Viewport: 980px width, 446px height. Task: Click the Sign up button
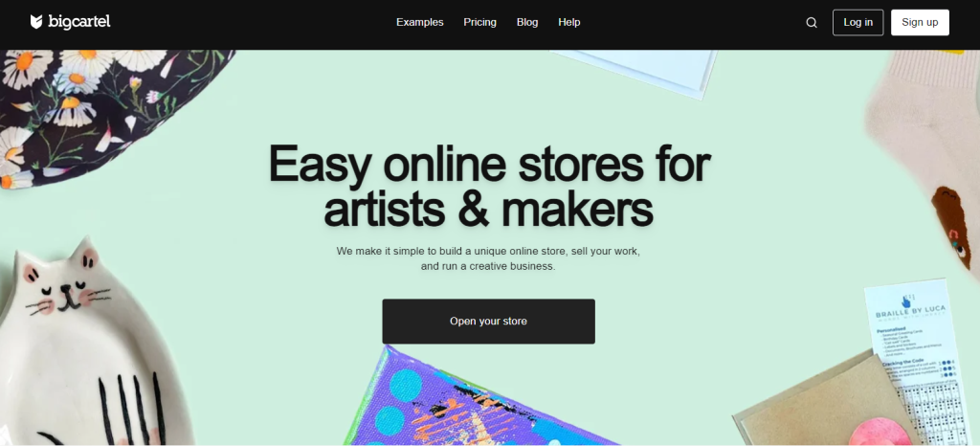[x=920, y=22]
